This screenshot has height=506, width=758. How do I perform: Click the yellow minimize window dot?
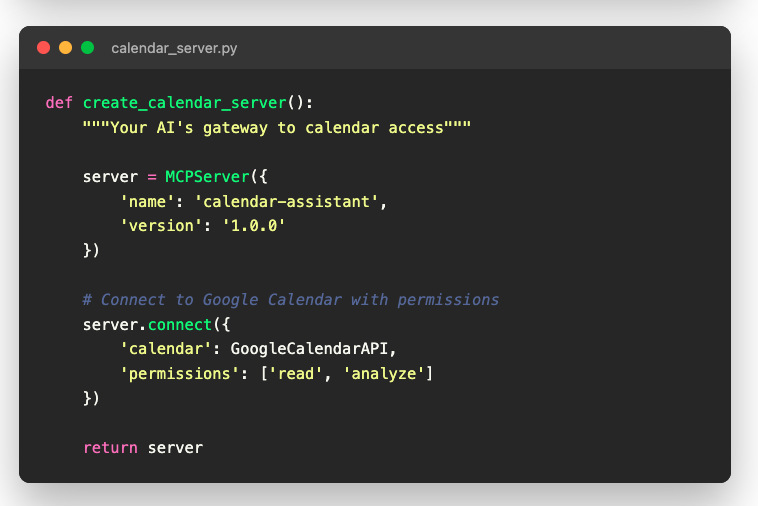(65, 48)
